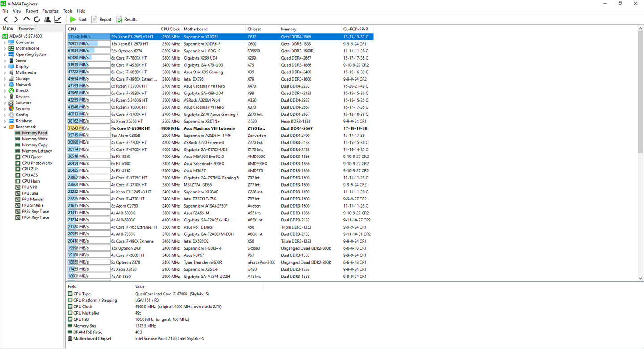644x349 pixels.
Task: Sort by the CPU Clock column header
Action: click(x=170, y=29)
